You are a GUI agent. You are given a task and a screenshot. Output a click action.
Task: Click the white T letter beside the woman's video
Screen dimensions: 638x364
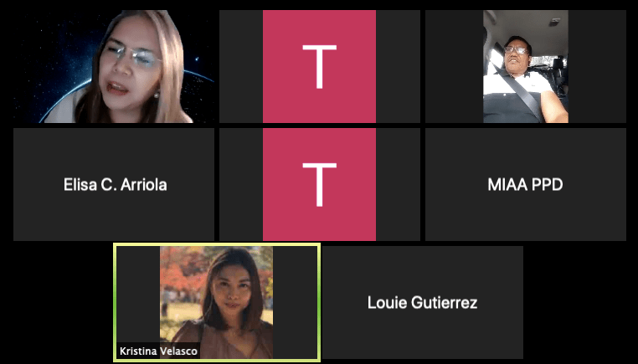[319, 67]
